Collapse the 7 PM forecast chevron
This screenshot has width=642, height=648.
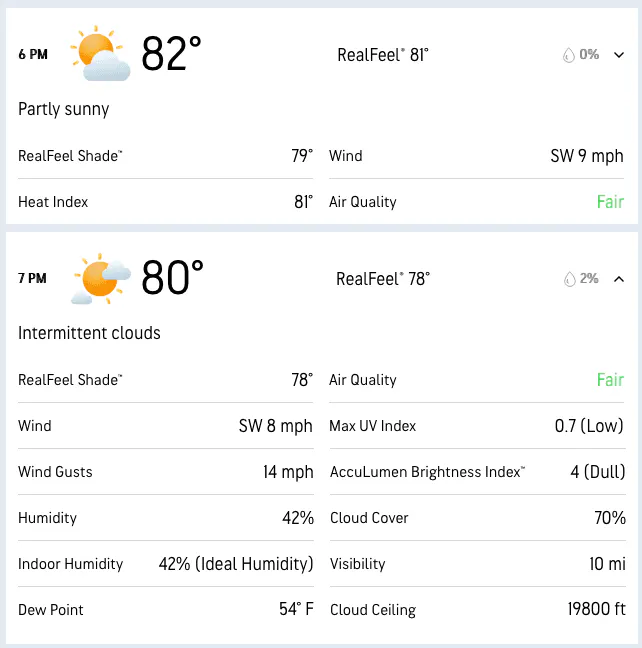pyautogui.click(x=619, y=279)
